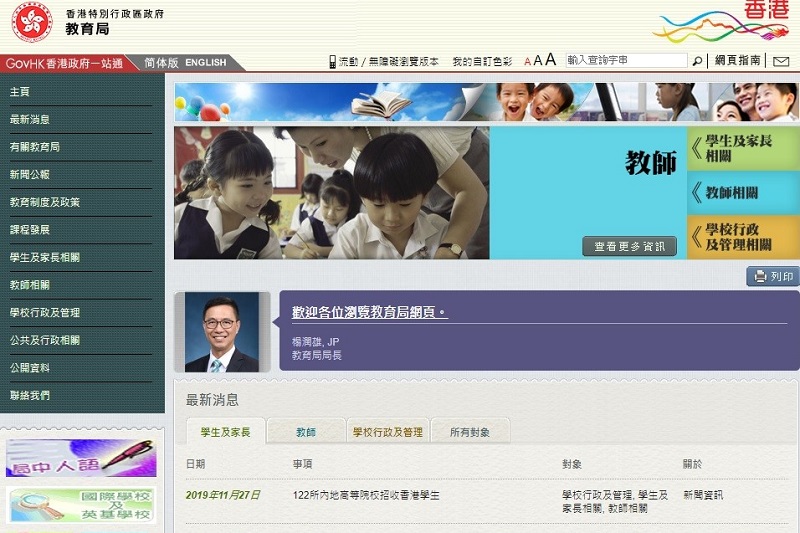Viewport: 800px width, 533px height.
Task: Click the search magnifier icon
Action: 698,61
